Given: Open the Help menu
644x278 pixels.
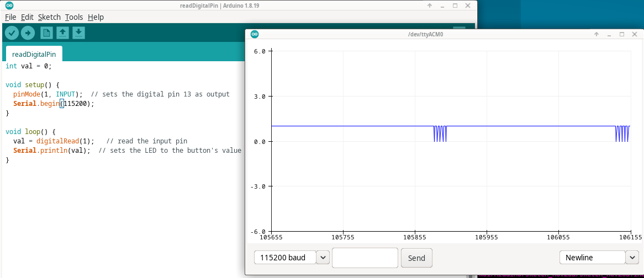Looking at the screenshot, I should [96, 17].
